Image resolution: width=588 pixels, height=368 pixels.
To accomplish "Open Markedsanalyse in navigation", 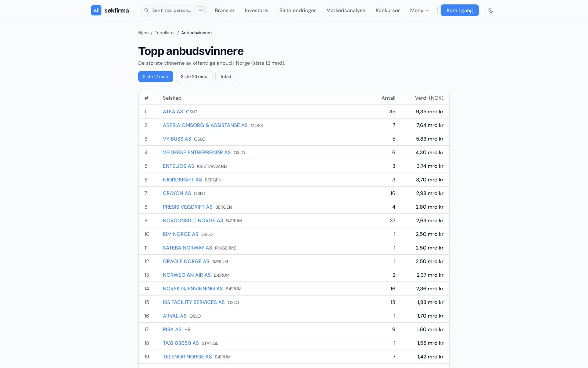I will (x=346, y=10).
